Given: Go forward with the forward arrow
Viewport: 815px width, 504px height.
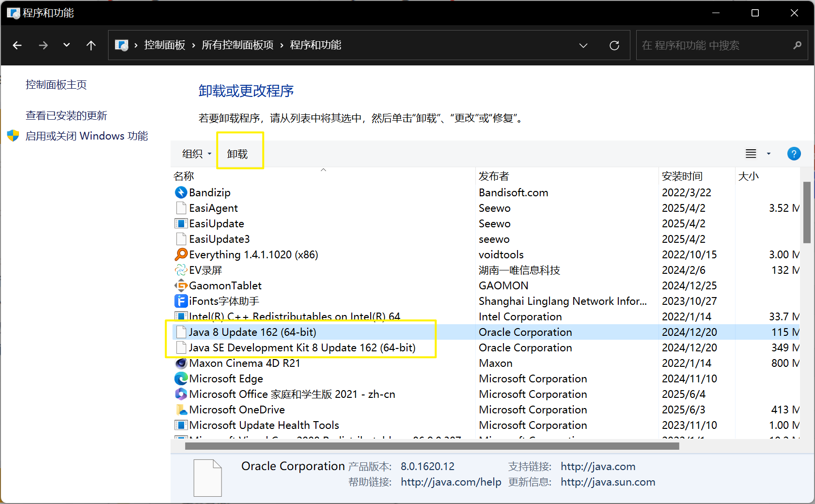Looking at the screenshot, I should [43, 45].
